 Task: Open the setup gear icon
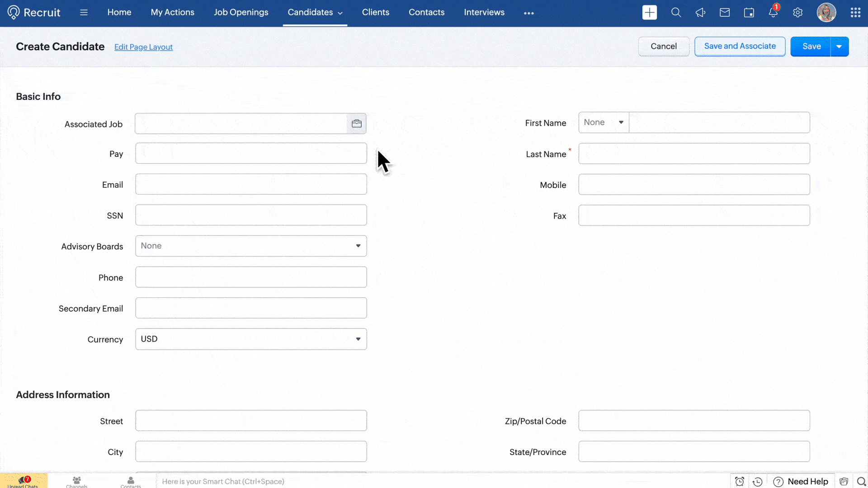click(798, 13)
